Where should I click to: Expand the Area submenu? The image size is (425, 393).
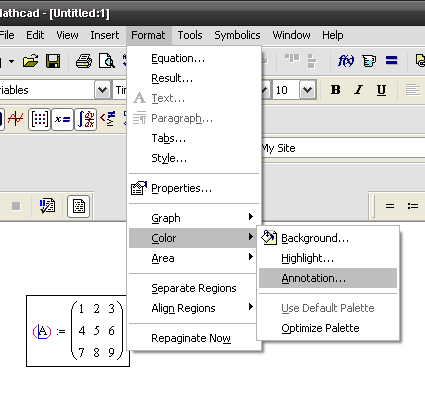tap(194, 258)
